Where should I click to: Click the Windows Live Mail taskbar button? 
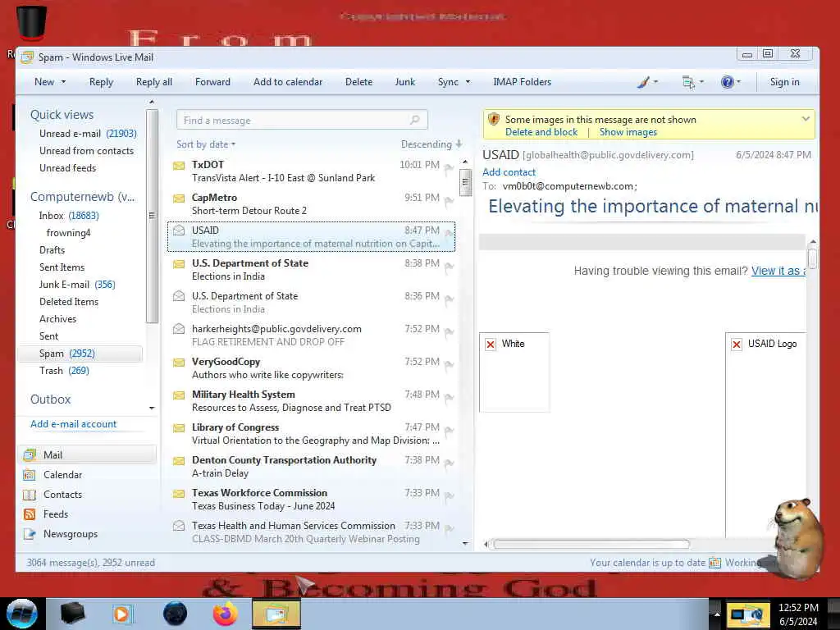(276, 614)
